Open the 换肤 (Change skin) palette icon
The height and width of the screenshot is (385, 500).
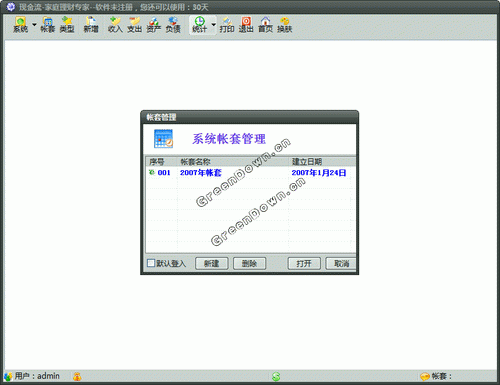pyautogui.click(x=284, y=25)
